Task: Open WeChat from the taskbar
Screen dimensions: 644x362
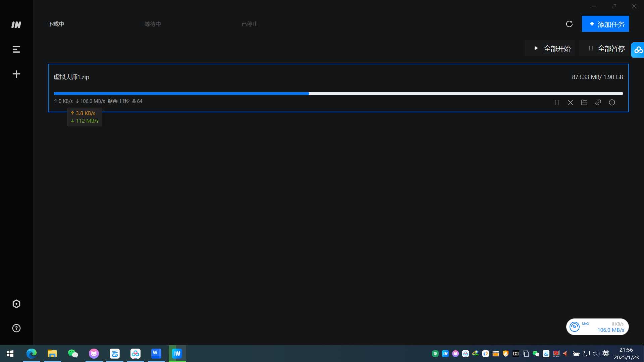Action: pos(73,354)
